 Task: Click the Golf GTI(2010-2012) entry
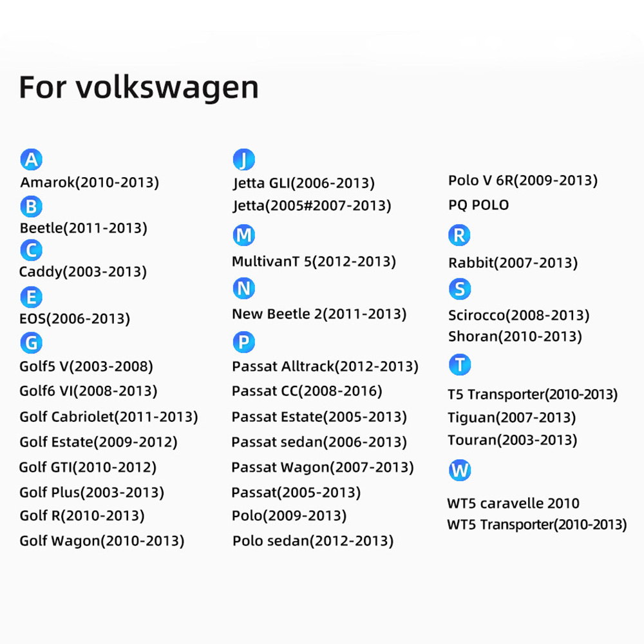click(x=88, y=468)
